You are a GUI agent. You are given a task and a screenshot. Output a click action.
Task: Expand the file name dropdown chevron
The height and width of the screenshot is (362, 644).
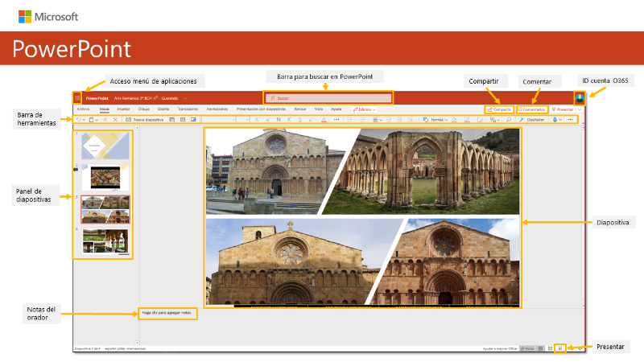(x=185, y=98)
